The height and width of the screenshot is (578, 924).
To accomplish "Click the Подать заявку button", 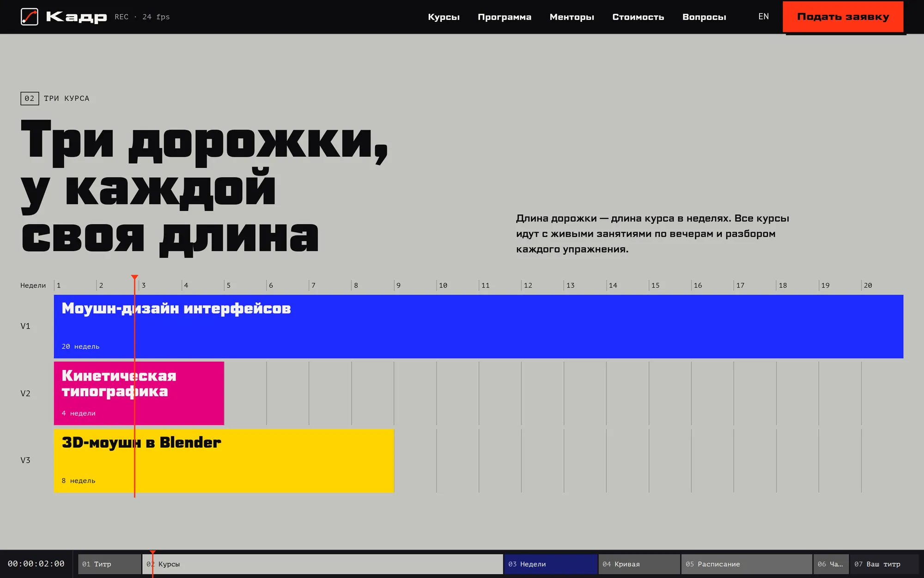I will click(x=843, y=17).
